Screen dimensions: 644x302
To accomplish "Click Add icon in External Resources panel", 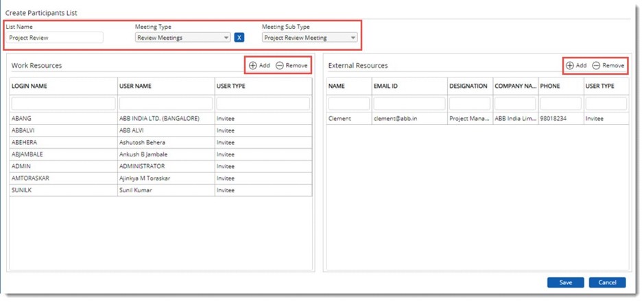I will click(570, 66).
